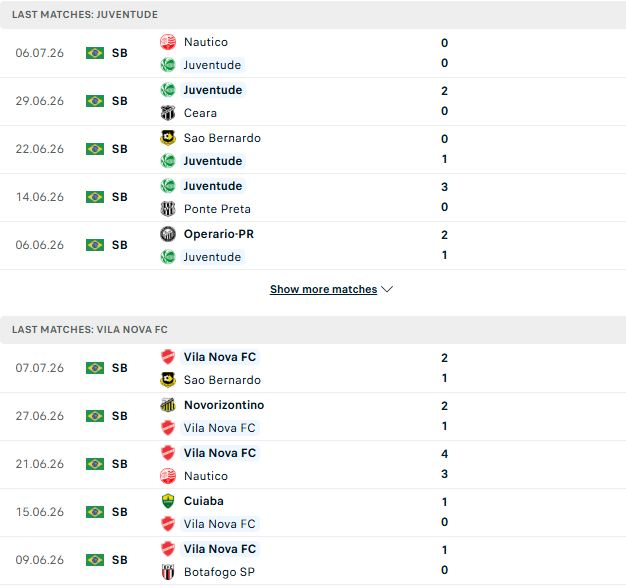626x588 pixels.
Task: Click the Operario-PR club crest
Action: (168, 234)
